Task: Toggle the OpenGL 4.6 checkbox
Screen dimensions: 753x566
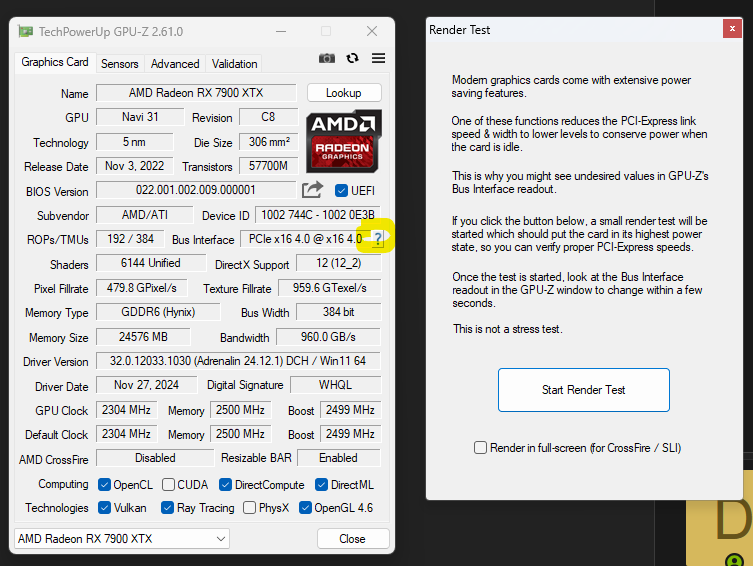Action: pos(305,508)
